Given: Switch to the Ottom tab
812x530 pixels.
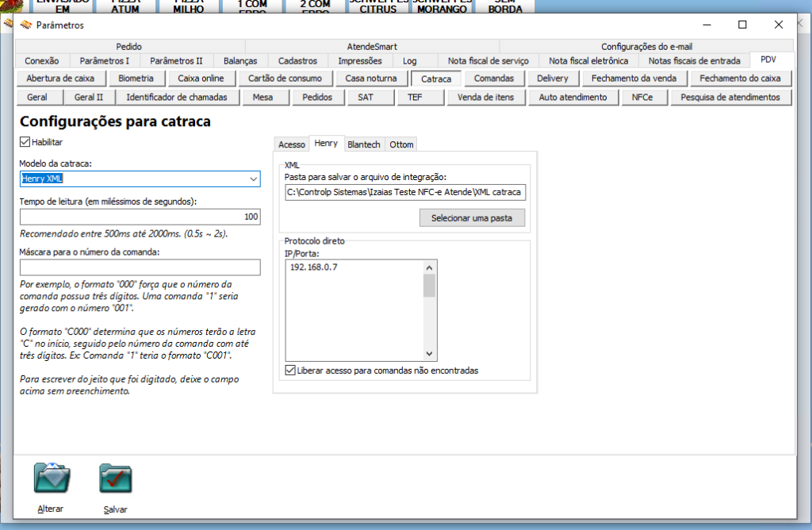Looking at the screenshot, I should 401,144.
